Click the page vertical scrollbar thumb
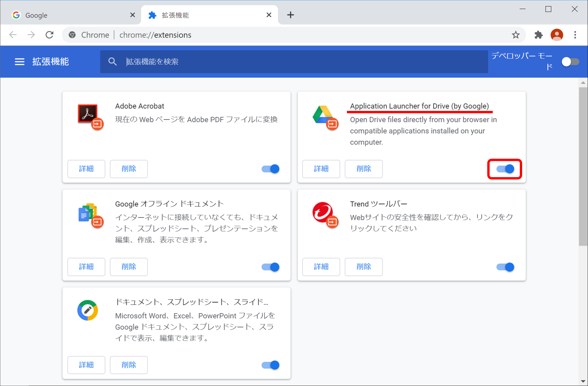588x386 pixels. pyautogui.click(x=583, y=167)
